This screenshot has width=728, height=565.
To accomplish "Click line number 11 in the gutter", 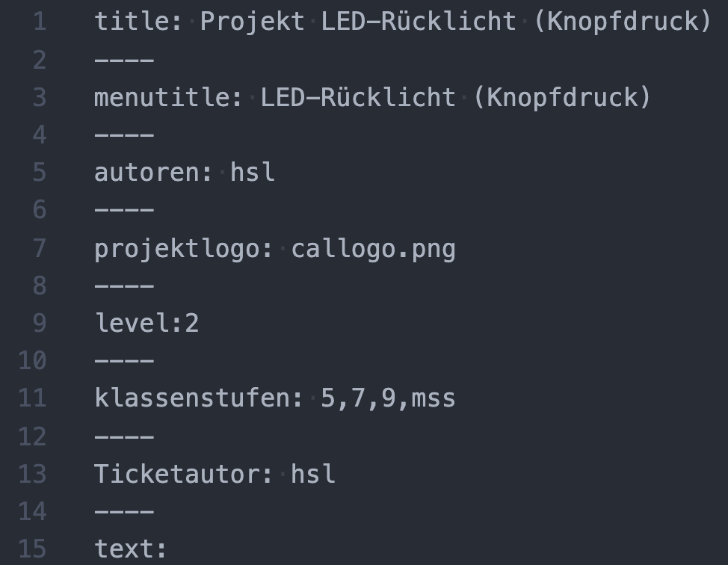I will click(32, 398).
